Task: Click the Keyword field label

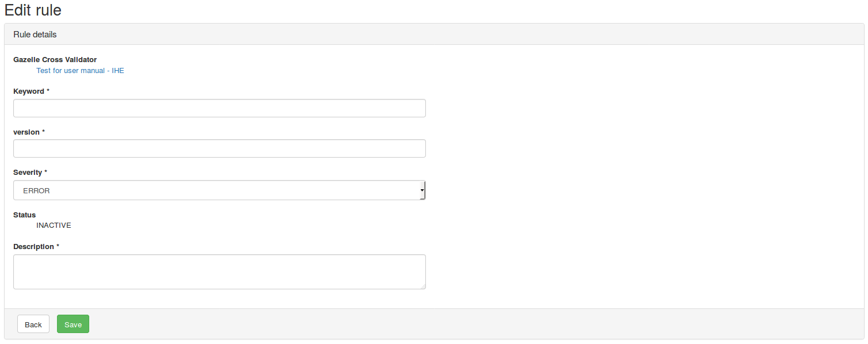Action: [29, 91]
